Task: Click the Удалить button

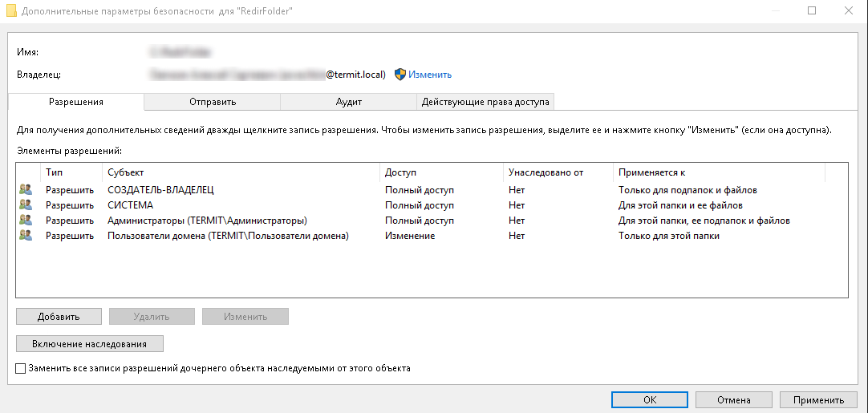Action: [x=152, y=317]
